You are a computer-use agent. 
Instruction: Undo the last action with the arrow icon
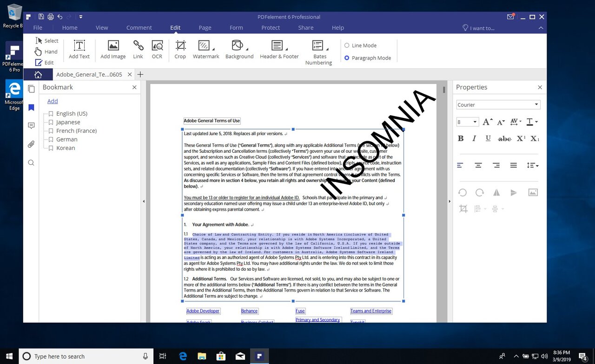(x=60, y=17)
